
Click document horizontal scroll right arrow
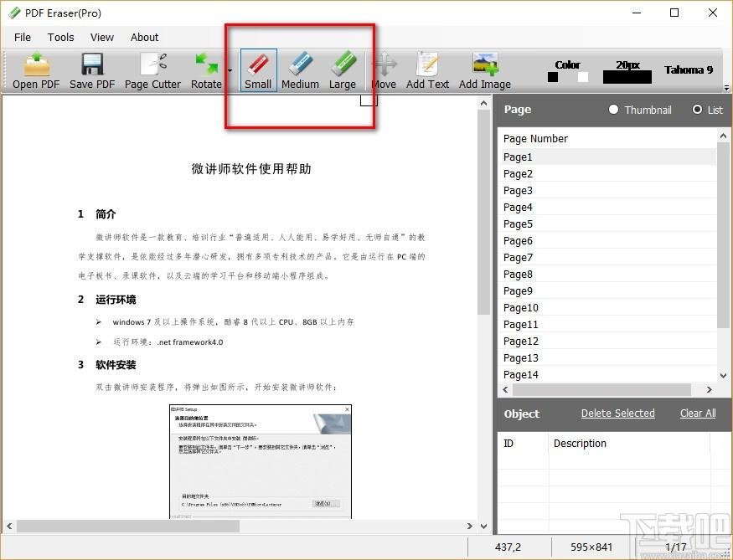470,527
